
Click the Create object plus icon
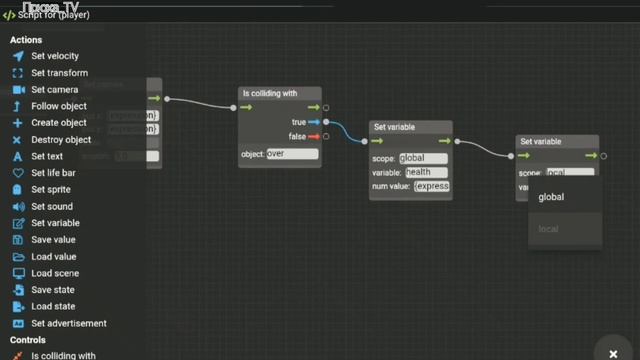pyautogui.click(x=17, y=123)
